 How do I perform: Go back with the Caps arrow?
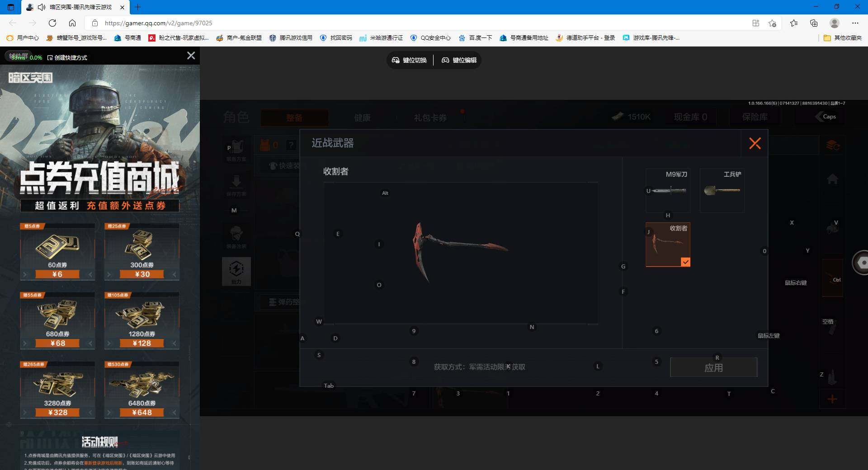coord(826,117)
